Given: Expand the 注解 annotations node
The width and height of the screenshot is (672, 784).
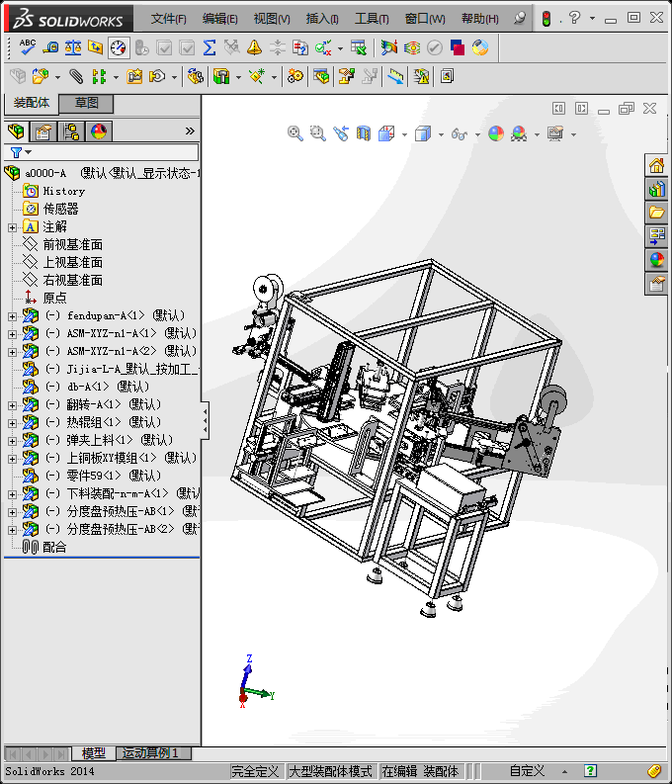Looking at the screenshot, I should coord(13,227).
